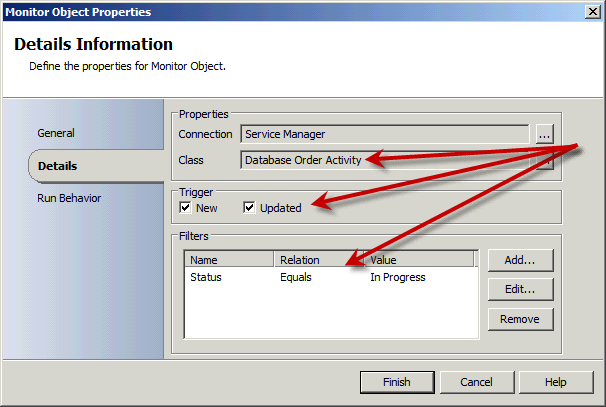The height and width of the screenshot is (407, 606).
Task: Open the General tab
Action: (56, 133)
